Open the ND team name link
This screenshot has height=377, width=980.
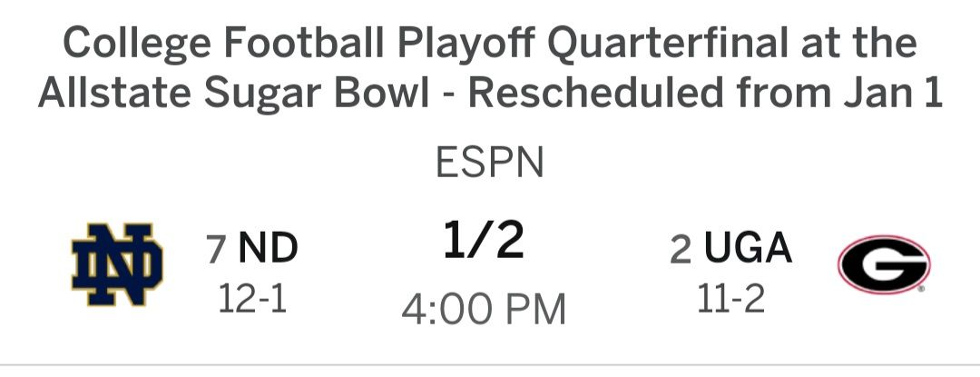[x=268, y=248]
